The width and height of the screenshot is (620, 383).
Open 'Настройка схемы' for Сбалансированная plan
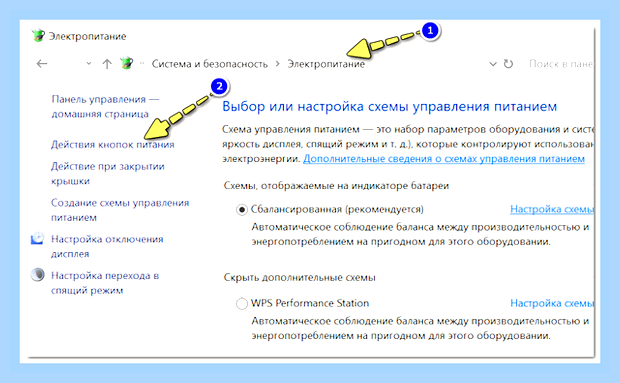[x=552, y=209]
